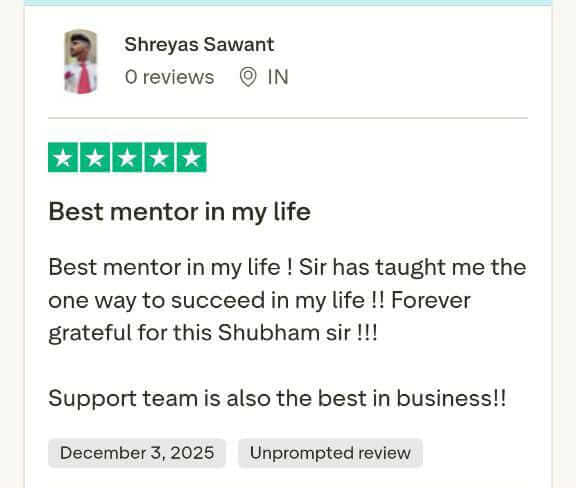Image resolution: width=576 pixels, height=488 pixels.
Task: Open Shreyas Sawant's profile picture
Action: coord(80,61)
